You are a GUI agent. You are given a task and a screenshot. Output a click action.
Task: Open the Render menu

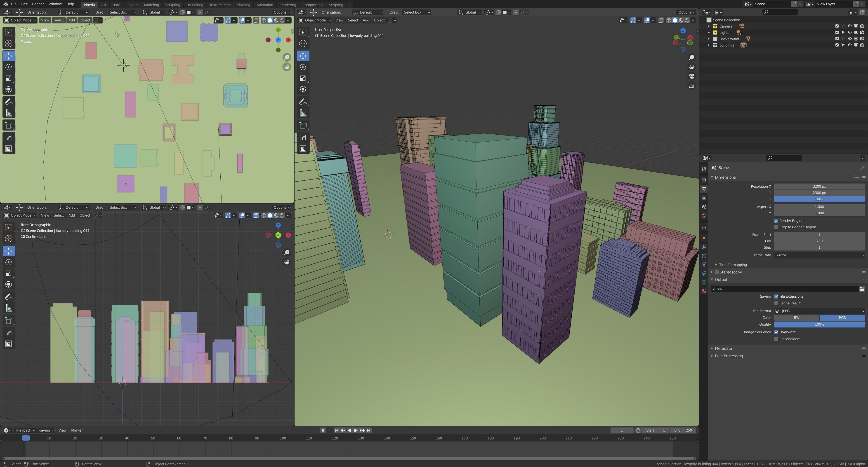[38, 4]
